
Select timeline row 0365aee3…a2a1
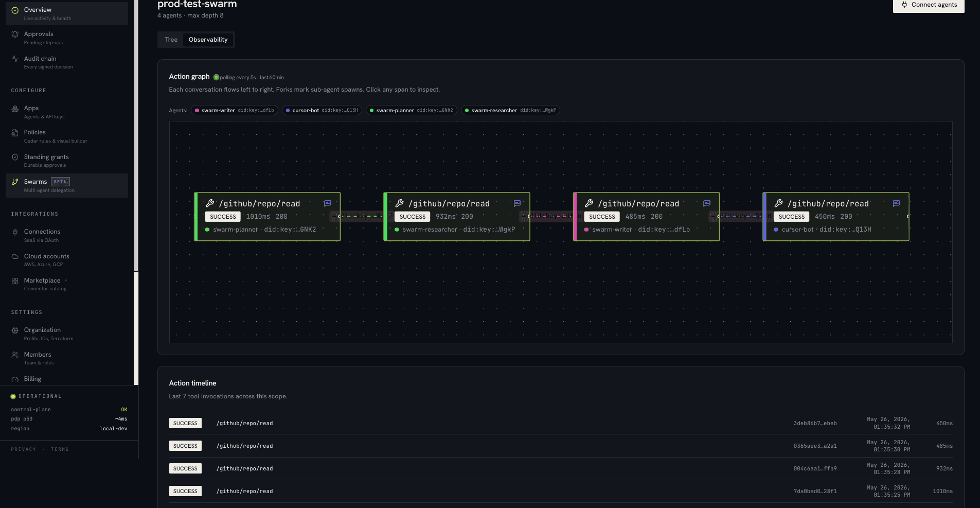[x=561, y=446]
